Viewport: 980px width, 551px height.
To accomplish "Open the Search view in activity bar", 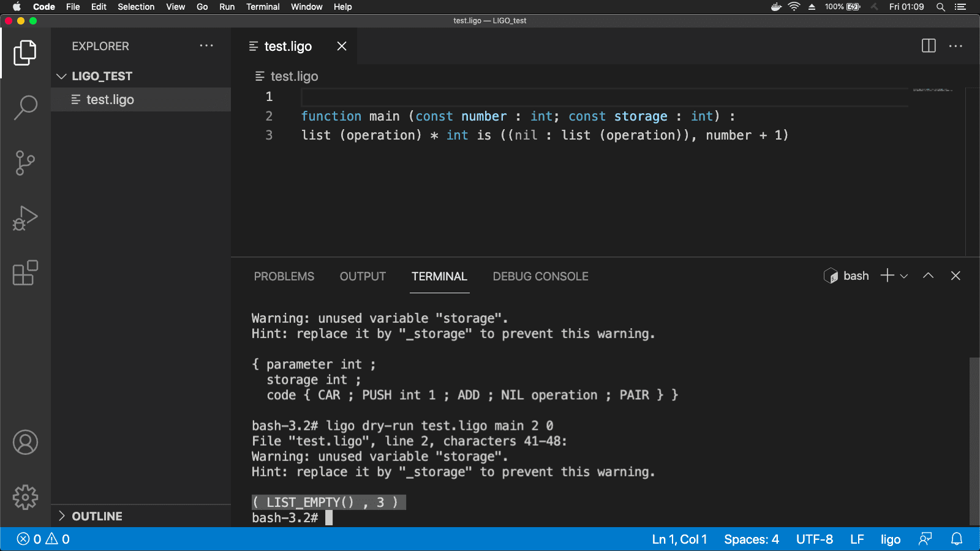I will coord(25,107).
